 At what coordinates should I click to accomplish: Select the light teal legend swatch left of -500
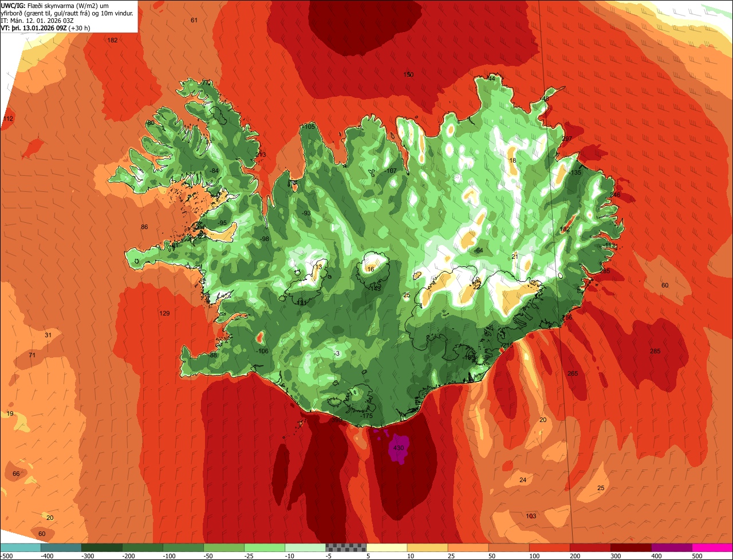(x=20, y=547)
